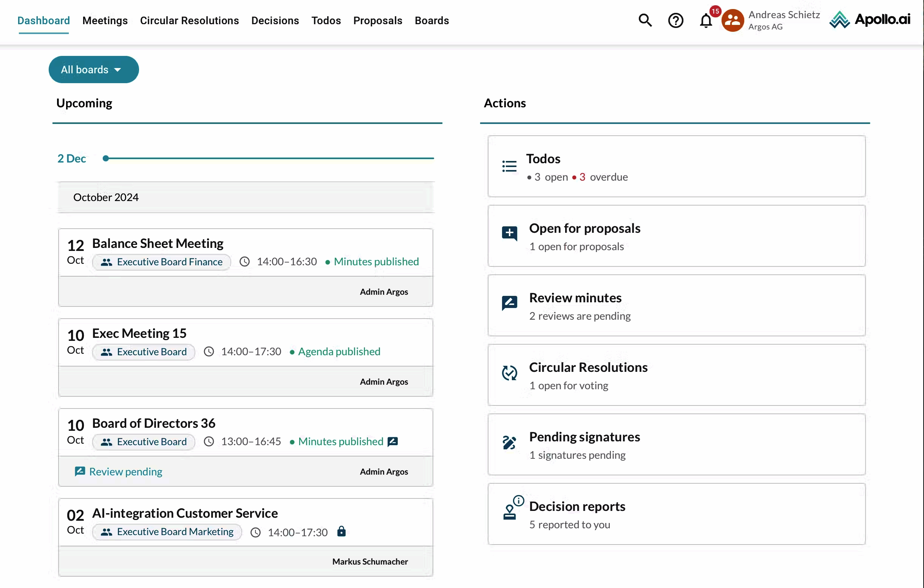Screen dimensions: 924x588
Task: Open Review pending for Board of Directors 36
Action: (125, 471)
